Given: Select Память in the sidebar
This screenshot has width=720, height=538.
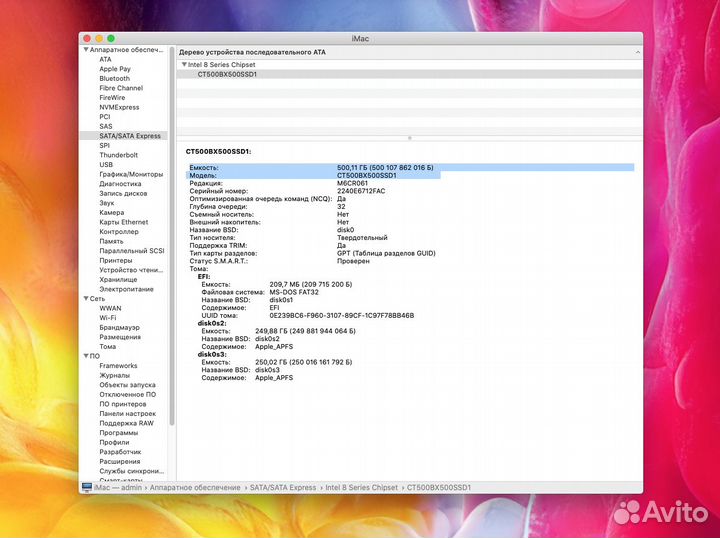Looking at the screenshot, I should [111, 241].
